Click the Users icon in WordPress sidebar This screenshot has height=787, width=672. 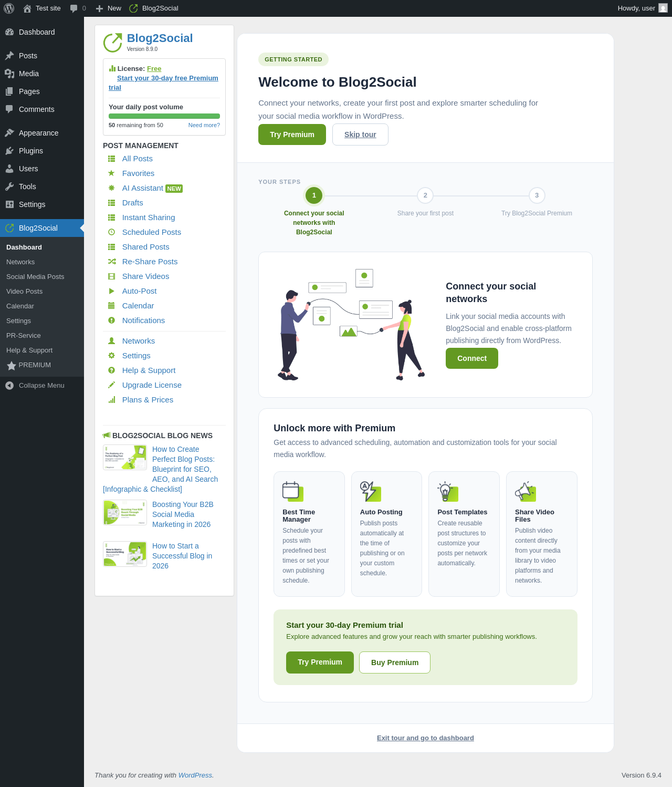[9, 169]
